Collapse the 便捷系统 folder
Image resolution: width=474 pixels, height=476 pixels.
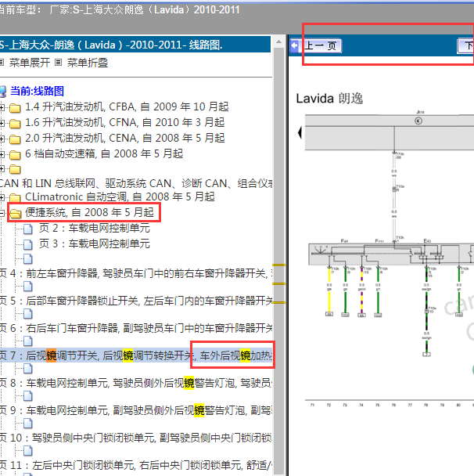pos(2,213)
